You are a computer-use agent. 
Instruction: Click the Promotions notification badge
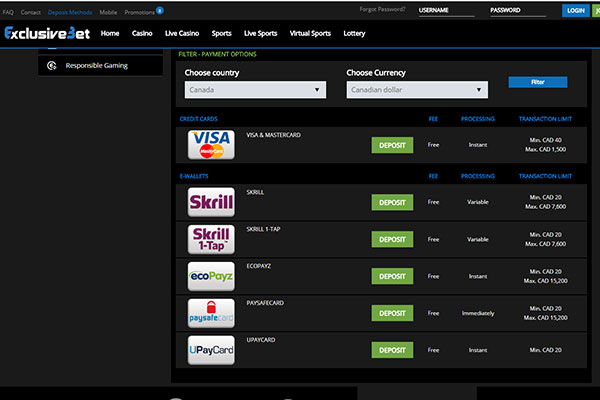click(160, 10)
